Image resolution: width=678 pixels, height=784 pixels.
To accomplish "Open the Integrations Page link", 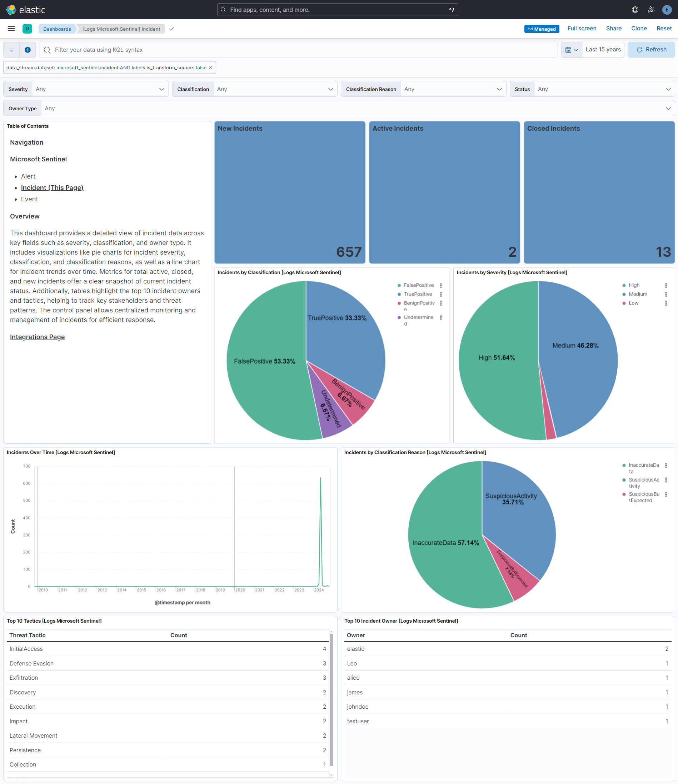I will [x=37, y=337].
